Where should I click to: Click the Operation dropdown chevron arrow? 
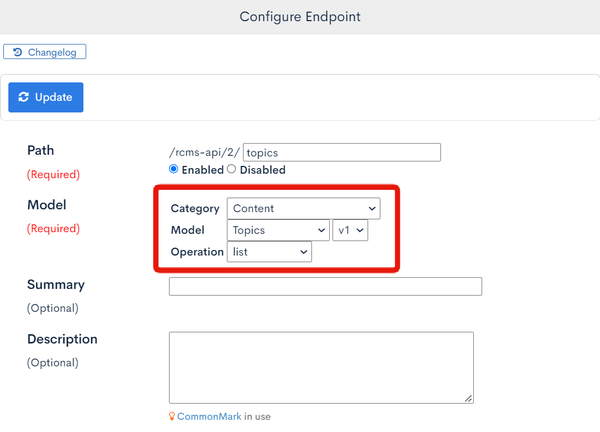pyautogui.click(x=303, y=252)
